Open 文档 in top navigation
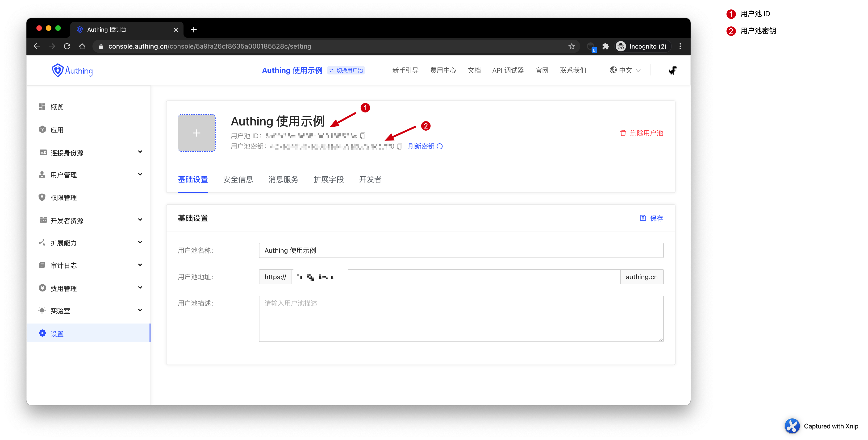 click(x=474, y=71)
